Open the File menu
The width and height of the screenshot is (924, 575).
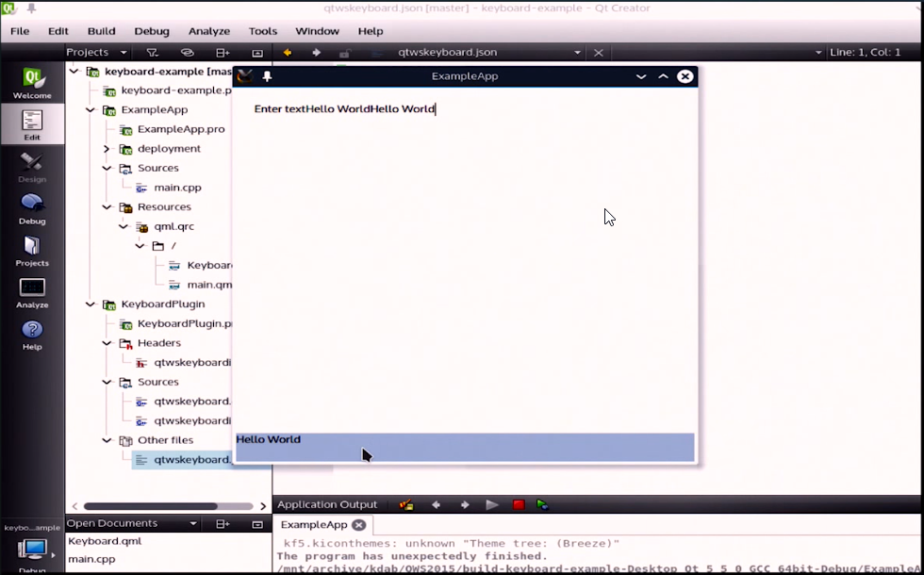(x=20, y=31)
